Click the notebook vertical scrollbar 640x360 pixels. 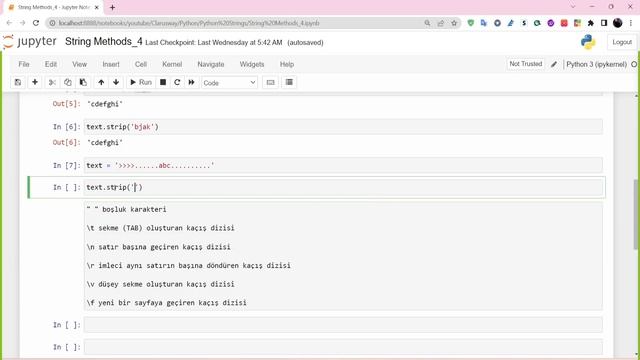(636, 214)
